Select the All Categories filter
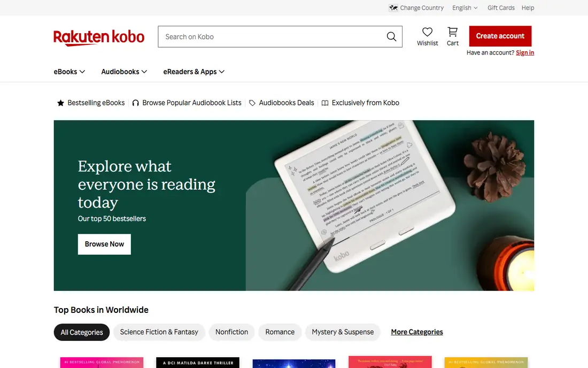The image size is (588, 368). (82, 332)
